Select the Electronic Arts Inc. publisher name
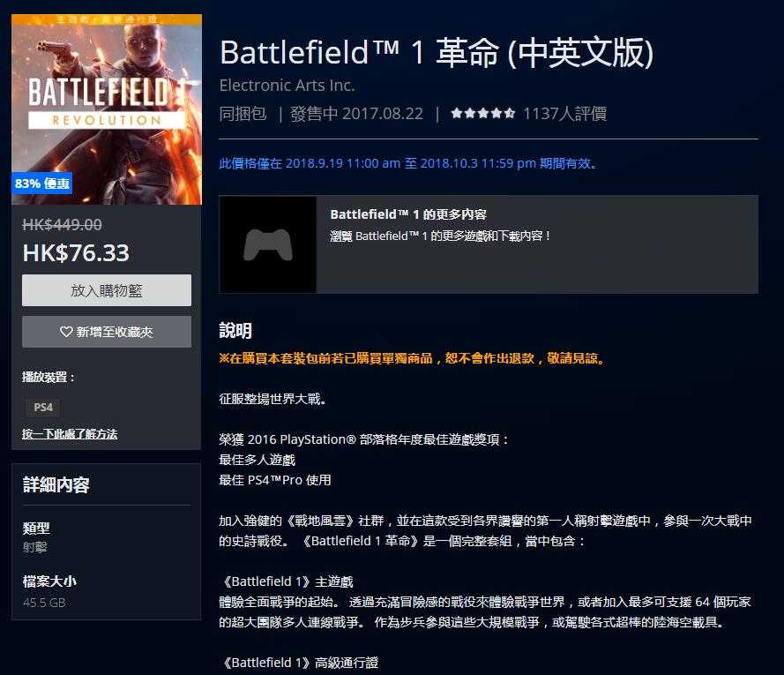Image resolution: width=784 pixels, height=675 pixels. [287, 86]
